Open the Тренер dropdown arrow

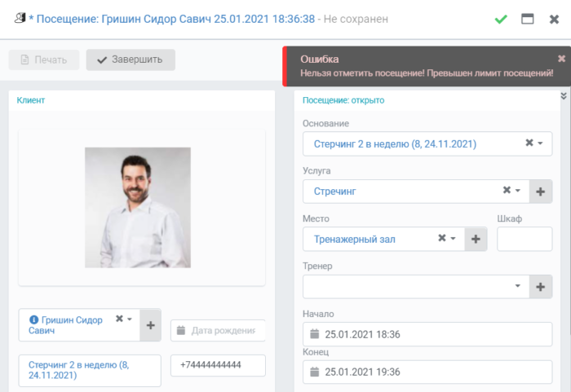coord(518,286)
